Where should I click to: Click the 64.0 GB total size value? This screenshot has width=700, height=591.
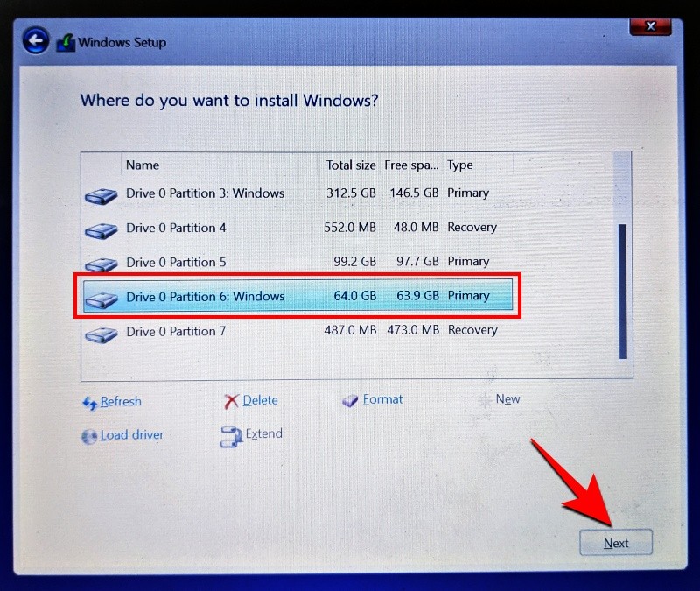click(x=355, y=296)
